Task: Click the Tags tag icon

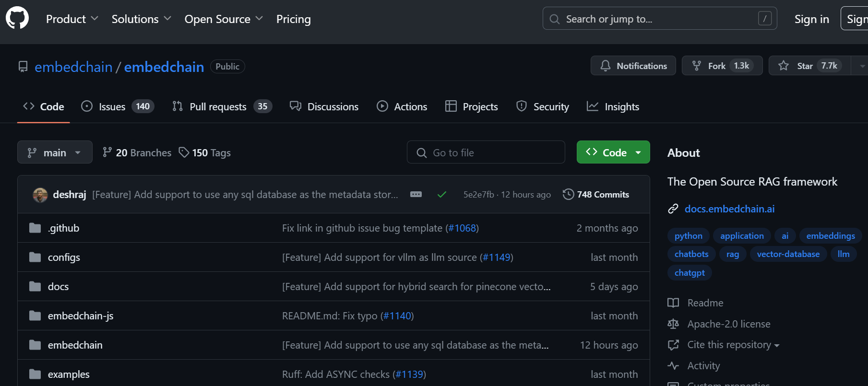Action: point(184,152)
